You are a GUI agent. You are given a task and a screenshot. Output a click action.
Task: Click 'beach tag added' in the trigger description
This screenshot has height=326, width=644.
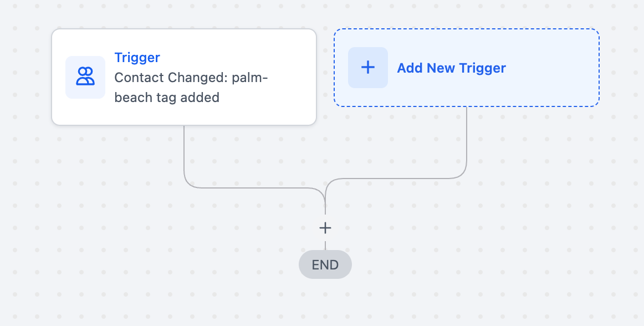pos(167,98)
